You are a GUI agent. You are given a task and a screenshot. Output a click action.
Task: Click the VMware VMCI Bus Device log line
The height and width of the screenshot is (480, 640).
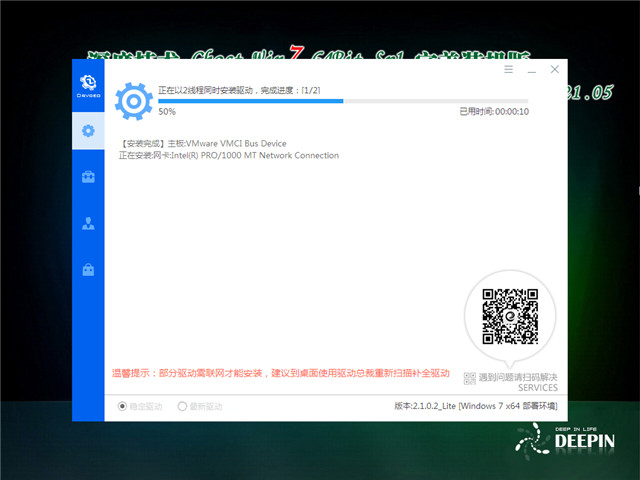pyautogui.click(x=203, y=144)
